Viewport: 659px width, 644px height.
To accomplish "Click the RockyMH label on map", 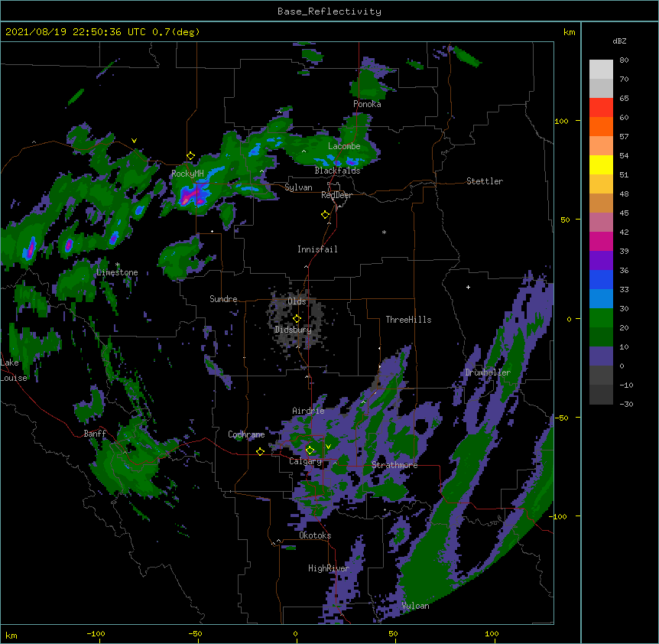I will pos(187,174).
